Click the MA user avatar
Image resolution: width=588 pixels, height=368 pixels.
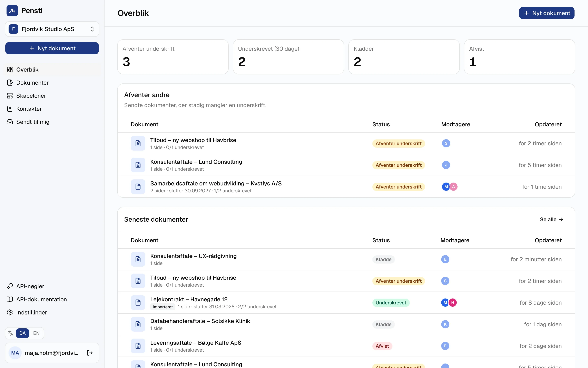[15, 353]
